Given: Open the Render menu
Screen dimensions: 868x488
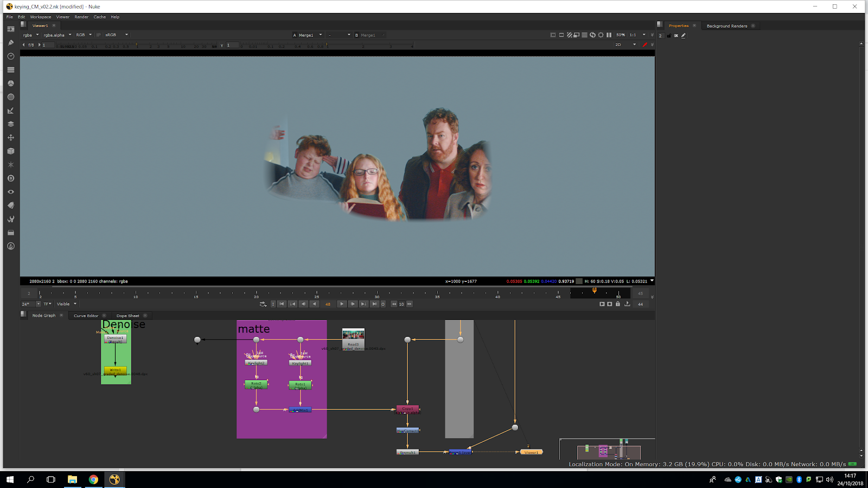Looking at the screenshot, I should (81, 17).
